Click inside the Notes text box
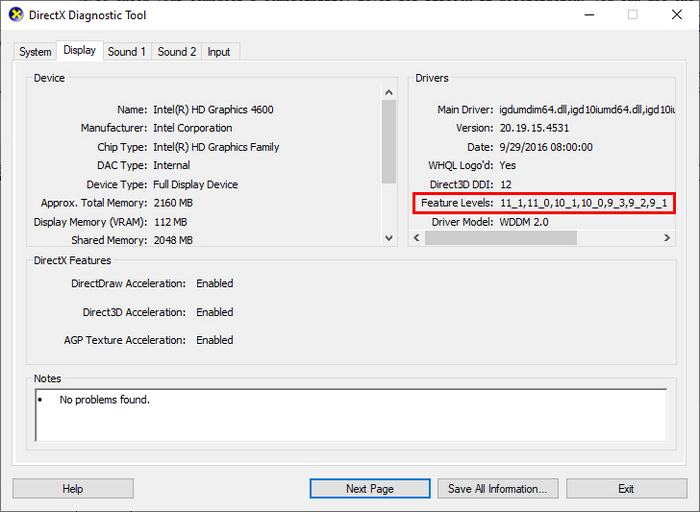The width and height of the screenshot is (700, 512). tap(351, 415)
